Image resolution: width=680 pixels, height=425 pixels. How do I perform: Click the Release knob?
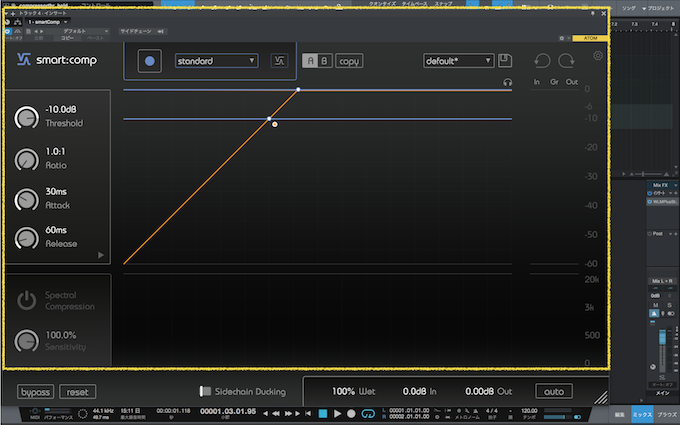click(26, 238)
